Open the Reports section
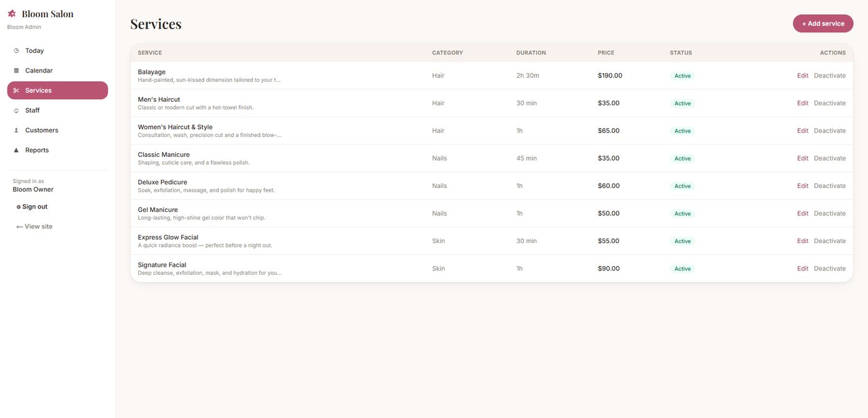 click(58, 150)
